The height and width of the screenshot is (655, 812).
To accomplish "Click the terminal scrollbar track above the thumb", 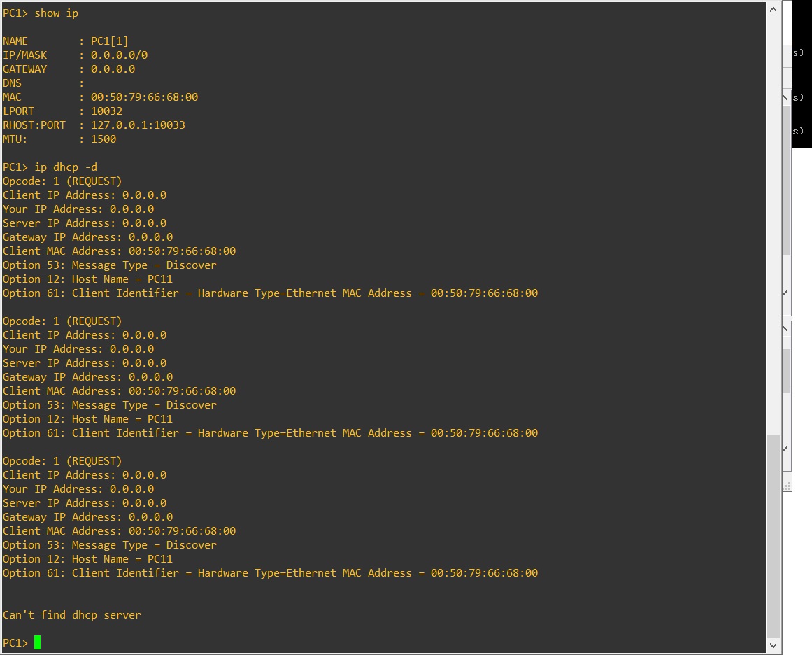I will [773, 210].
